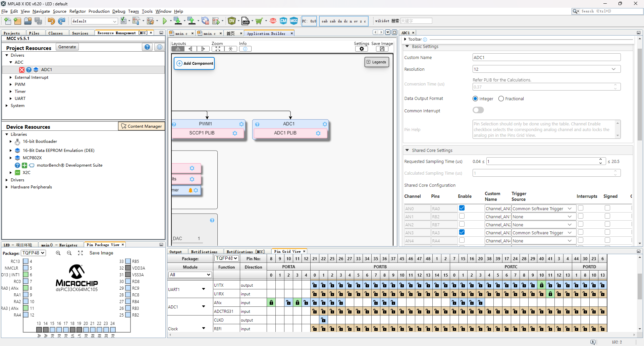This screenshot has height=346, width=644.
Task: Uncheck AN3 channel Enable checkbox
Action: tap(462, 232)
